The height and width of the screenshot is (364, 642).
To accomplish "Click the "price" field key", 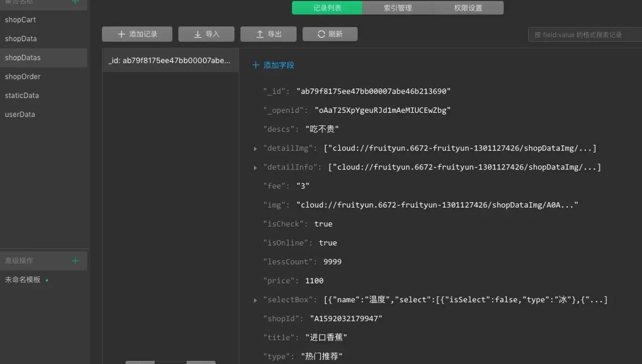I will coord(281,281).
